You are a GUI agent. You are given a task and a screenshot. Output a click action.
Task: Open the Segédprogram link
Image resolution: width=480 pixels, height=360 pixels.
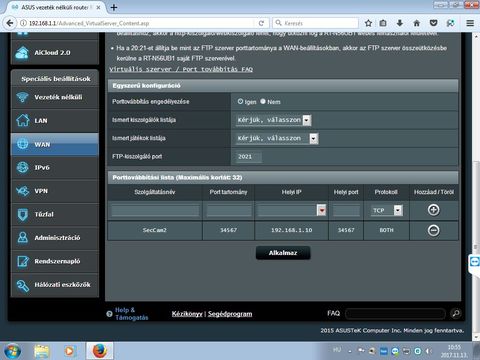coord(230,314)
